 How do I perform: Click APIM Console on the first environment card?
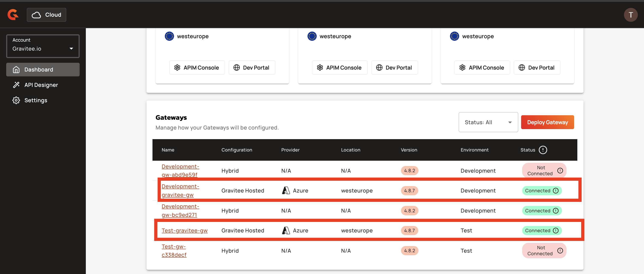pyautogui.click(x=197, y=68)
